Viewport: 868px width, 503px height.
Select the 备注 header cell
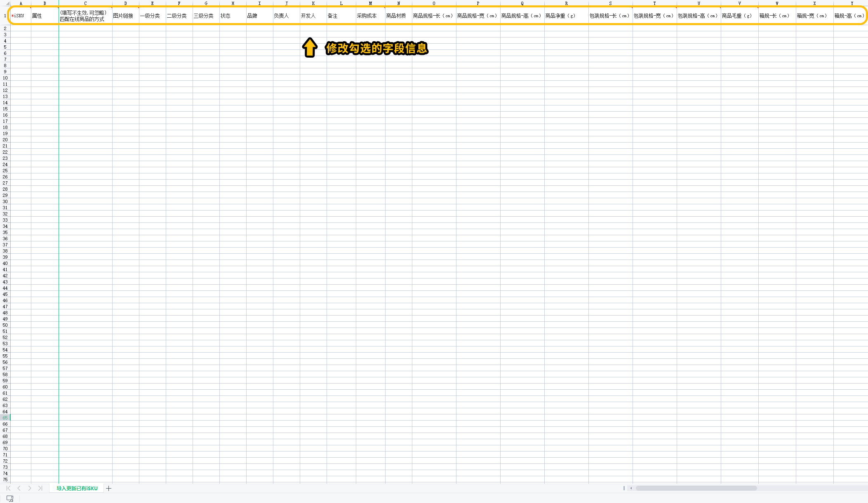341,16
